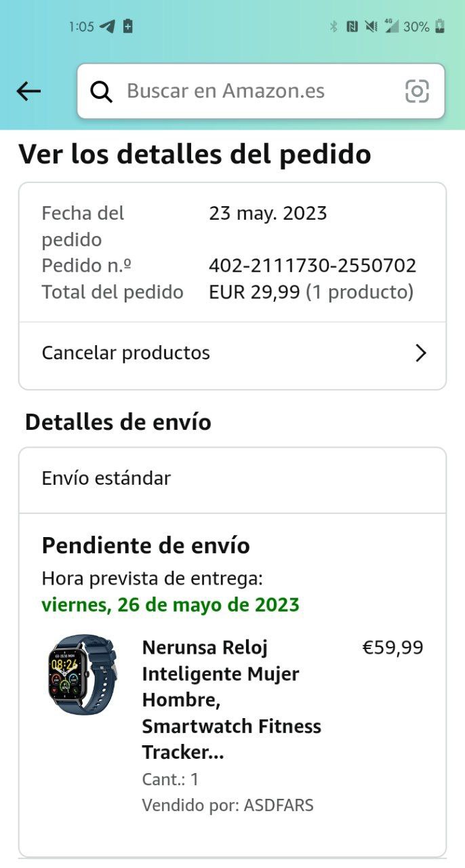This screenshot has height=868, width=465.
Task: Tap the Envío estándar row
Action: click(232, 479)
